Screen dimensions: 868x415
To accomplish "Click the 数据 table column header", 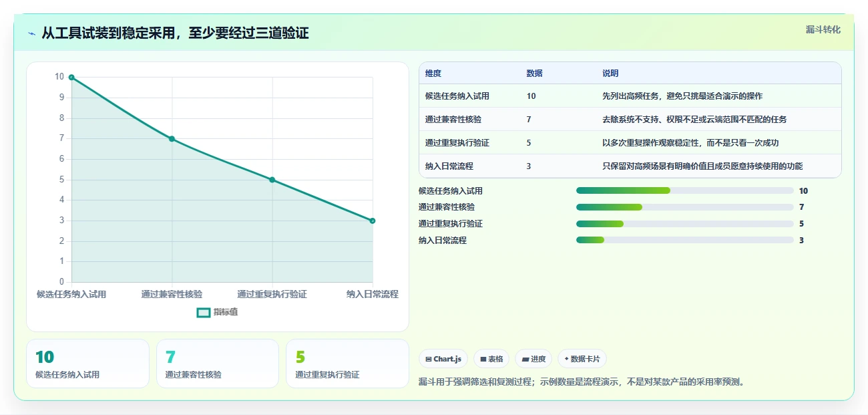I will 535,74.
